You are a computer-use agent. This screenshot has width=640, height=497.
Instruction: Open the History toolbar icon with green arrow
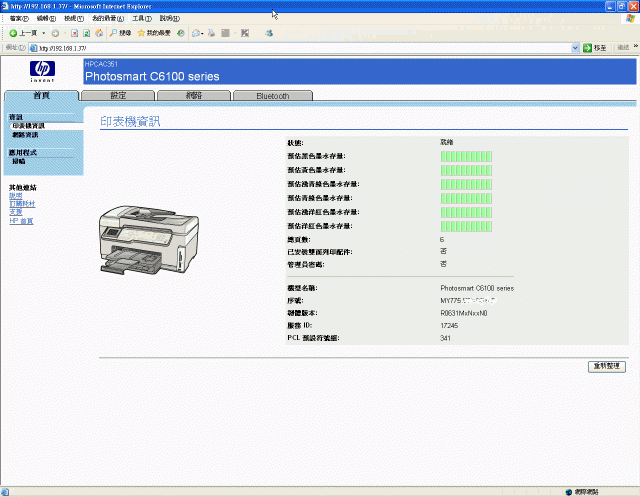point(180,33)
